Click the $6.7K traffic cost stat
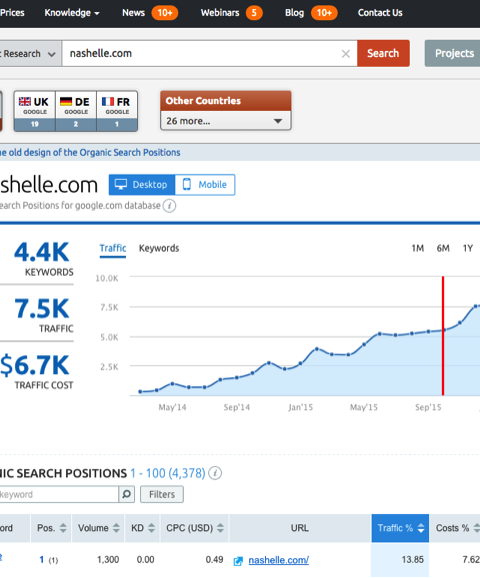 35,366
